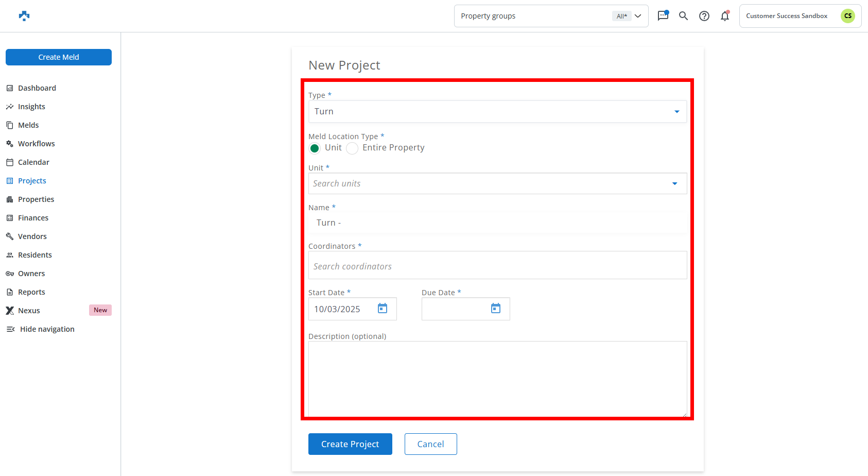Select the Unit radio button
The image size is (868, 476).
[x=315, y=148]
